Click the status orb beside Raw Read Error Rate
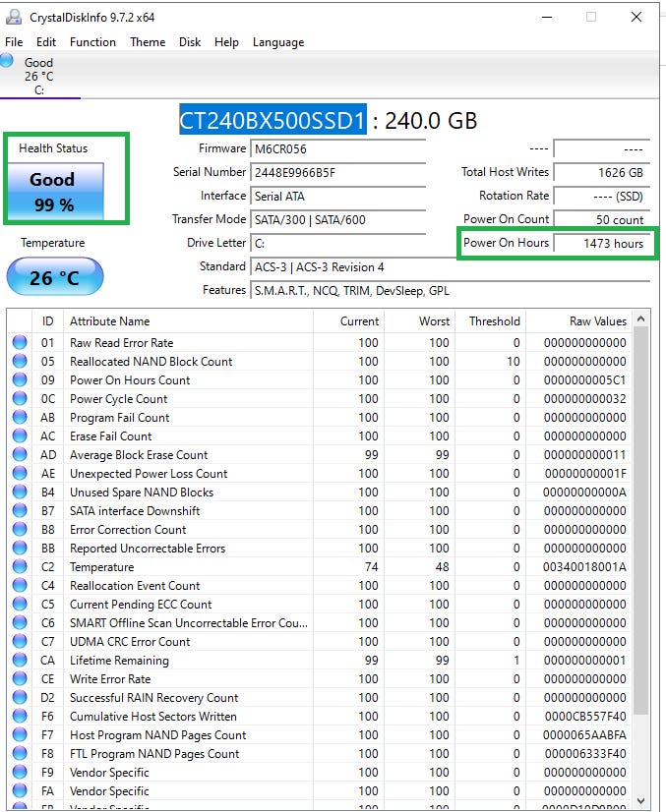The image size is (666, 812). click(x=20, y=343)
